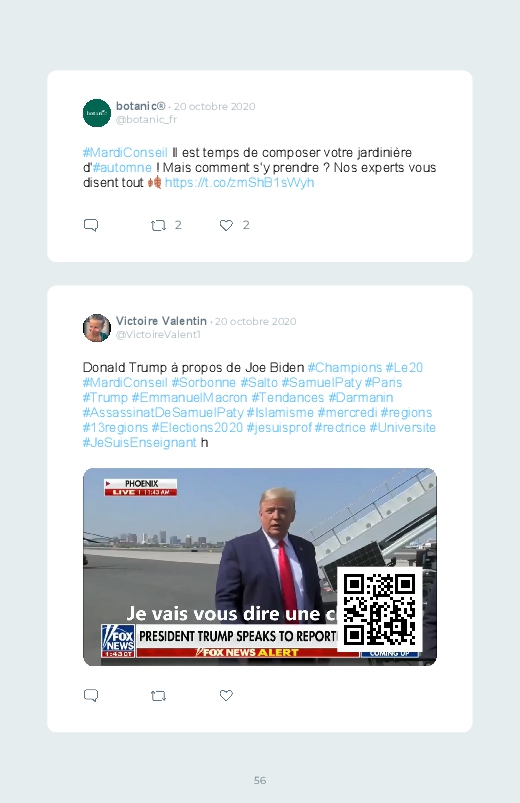Click the Victoire Valentin display name
This screenshot has width=520, height=803.
[x=161, y=321]
